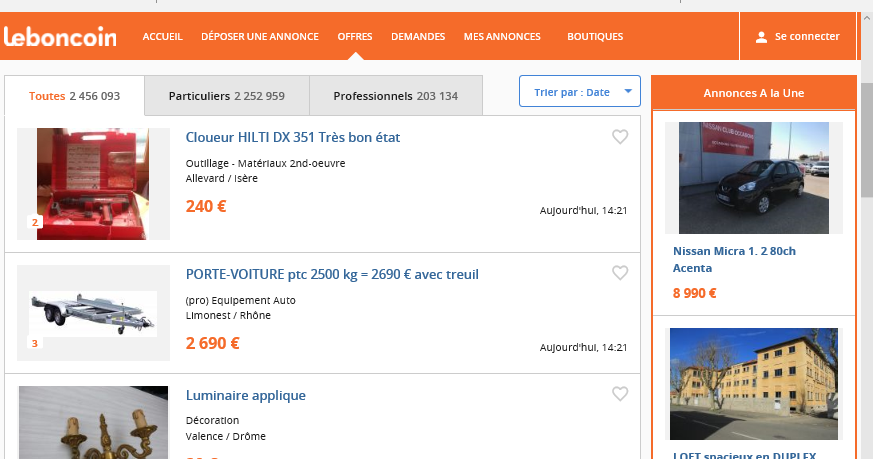This screenshot has width=873, height=459.
Task: Open the DEMANDES navigation item
Action: click(418, 37)
